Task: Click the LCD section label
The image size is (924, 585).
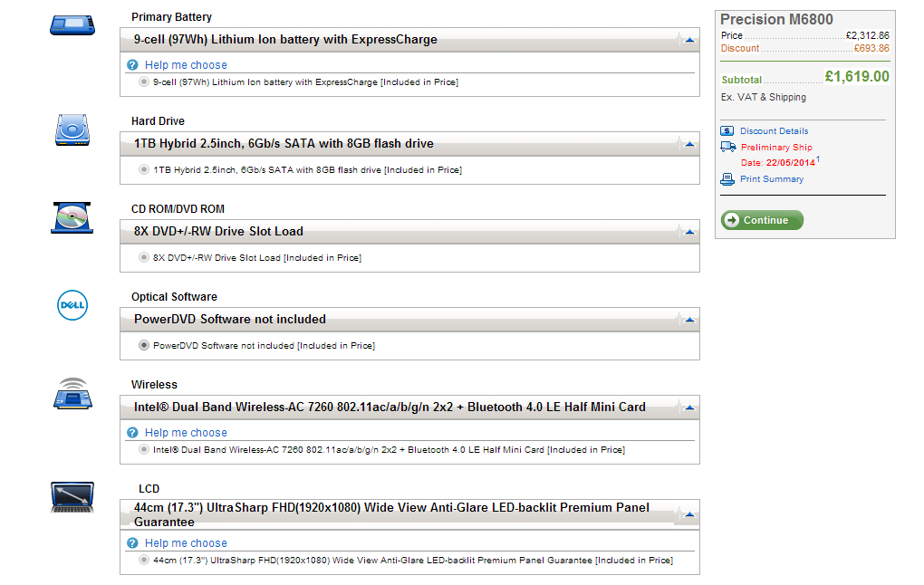Action: pos(149,489)
